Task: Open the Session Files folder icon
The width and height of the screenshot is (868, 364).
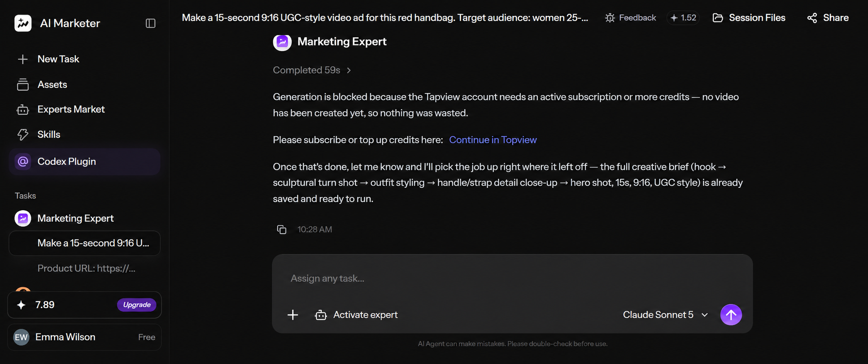Action: (718, 18)
